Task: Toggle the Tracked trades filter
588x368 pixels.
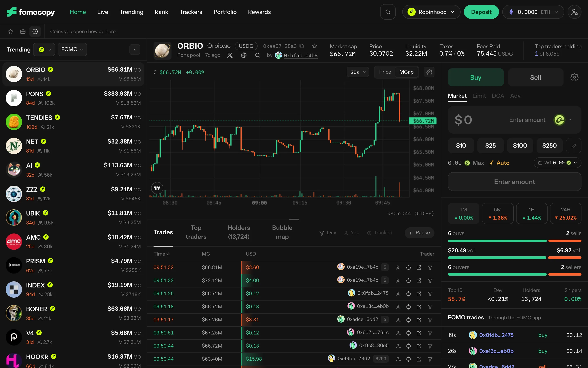Action: 379,233
